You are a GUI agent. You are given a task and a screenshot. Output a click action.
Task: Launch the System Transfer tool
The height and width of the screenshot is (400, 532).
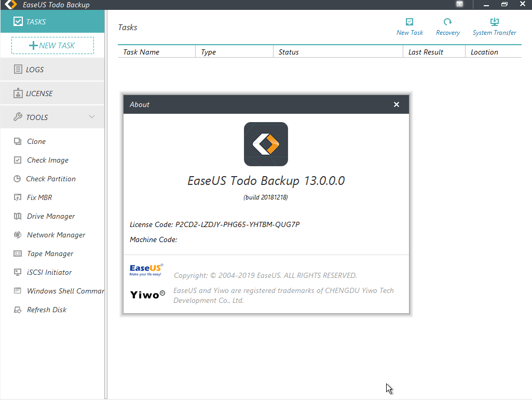click(x=494, y=27)
